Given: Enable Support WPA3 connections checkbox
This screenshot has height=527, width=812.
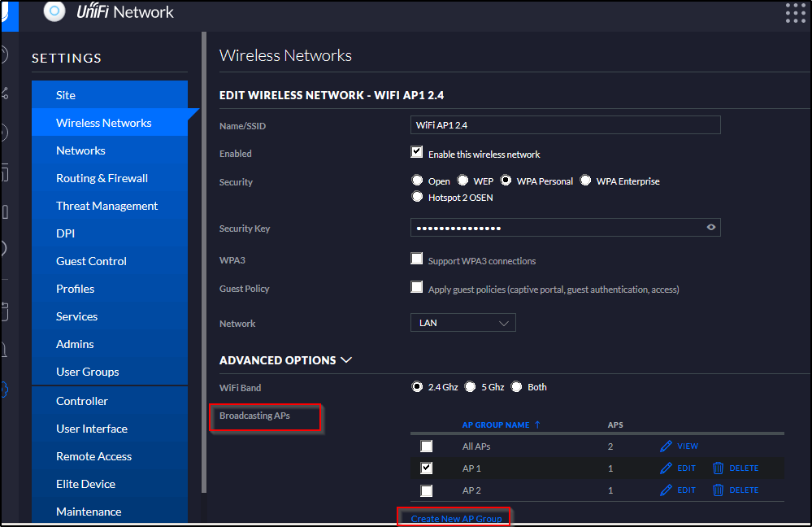Looking at the screenshot, I should [x=417, y=259].
